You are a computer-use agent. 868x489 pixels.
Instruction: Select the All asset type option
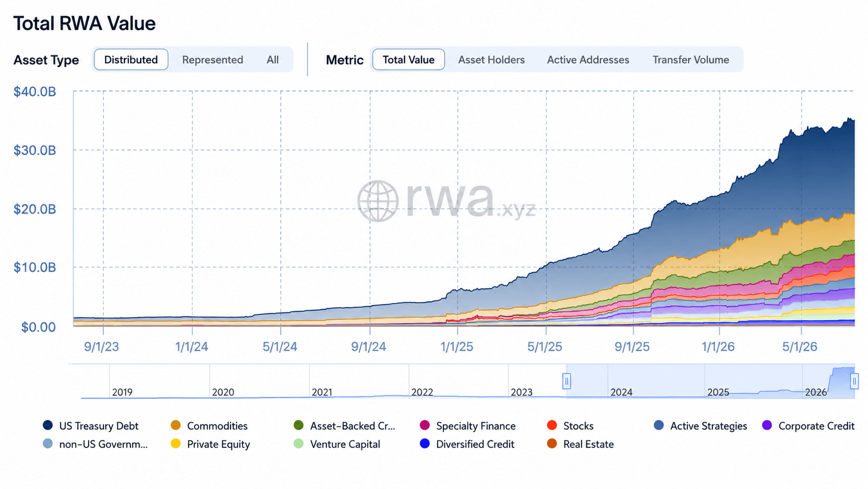tap(273, 60)
